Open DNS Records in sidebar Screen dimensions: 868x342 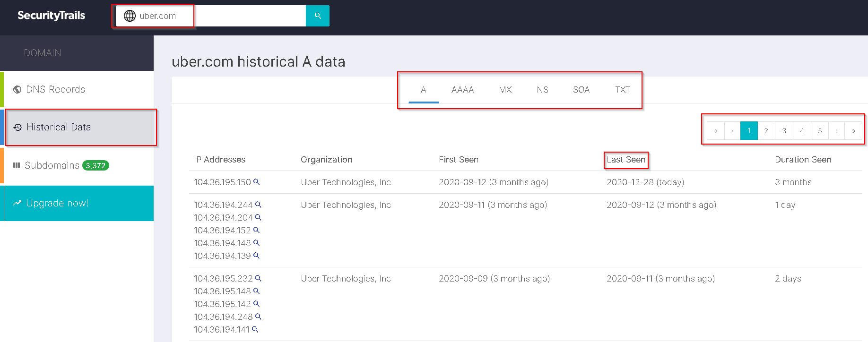(55, 89)
